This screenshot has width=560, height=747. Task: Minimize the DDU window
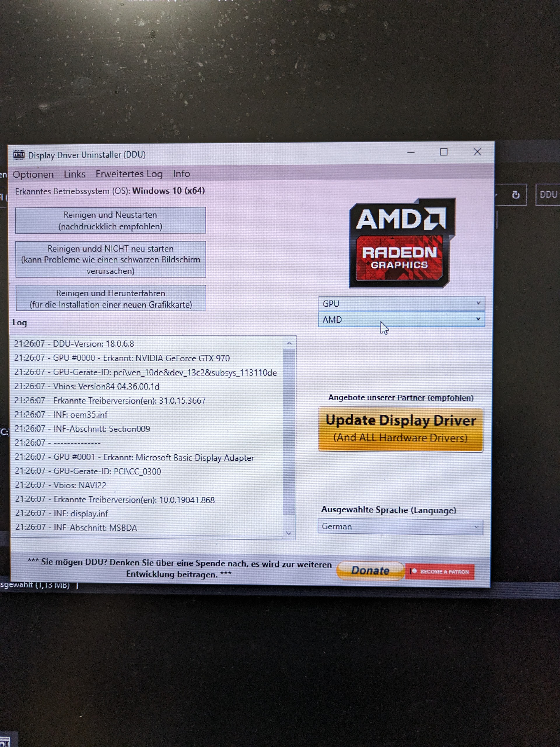click(x=411, y=153)
